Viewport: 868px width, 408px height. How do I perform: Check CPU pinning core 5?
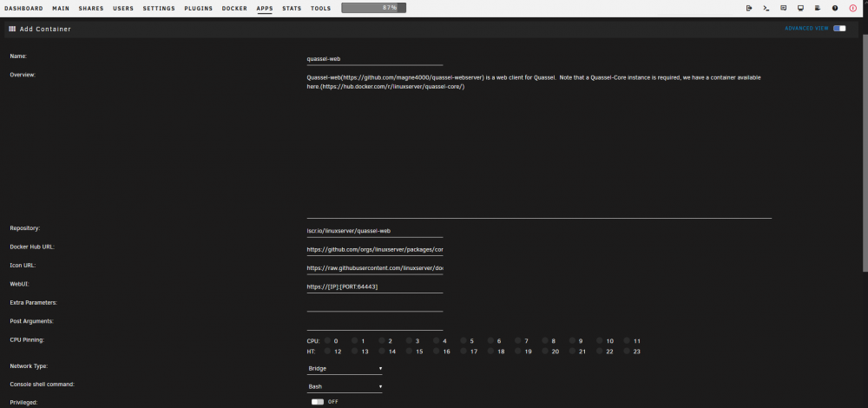coord(464,341)
